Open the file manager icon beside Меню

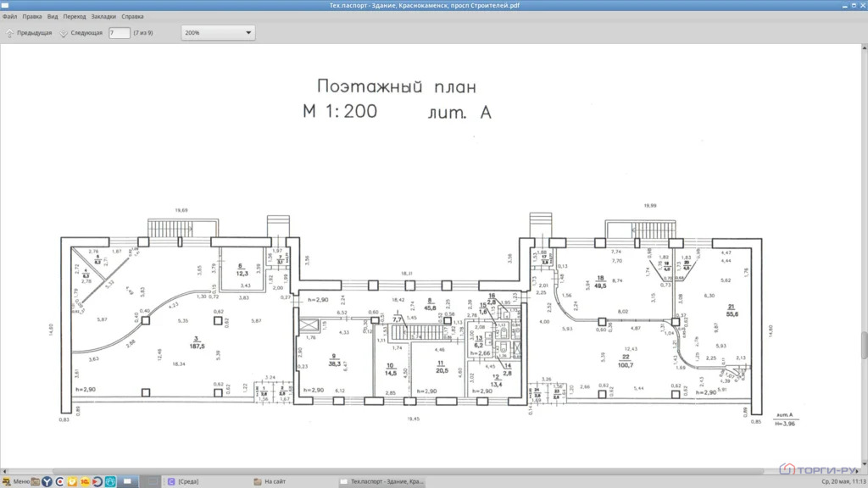click(x=36, y=482)
